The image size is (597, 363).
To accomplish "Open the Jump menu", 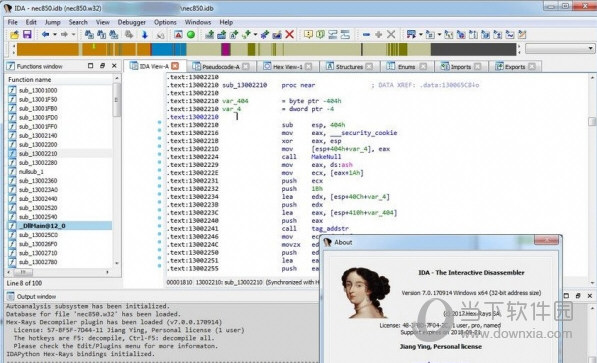I will 53,22.
